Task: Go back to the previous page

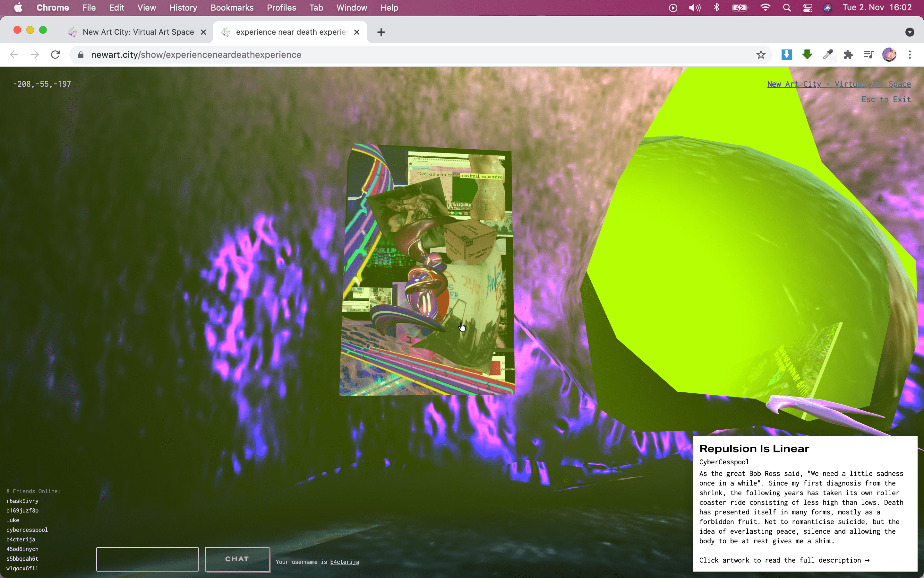Action: pos(14,55)
